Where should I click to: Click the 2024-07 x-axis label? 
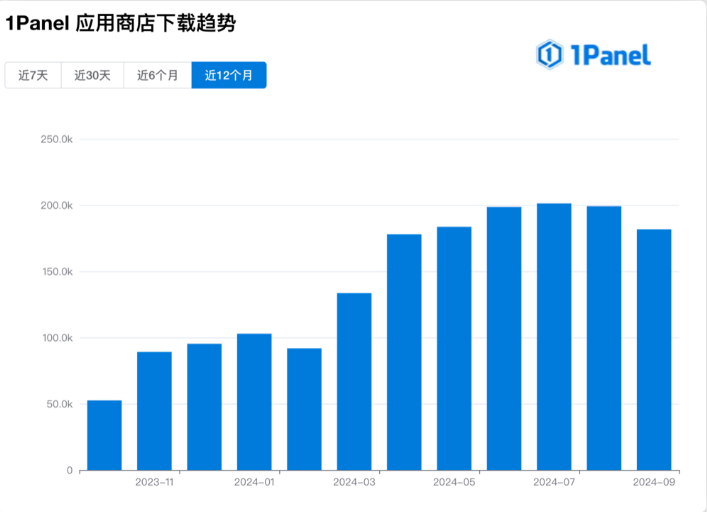click(x=554, y=482)
